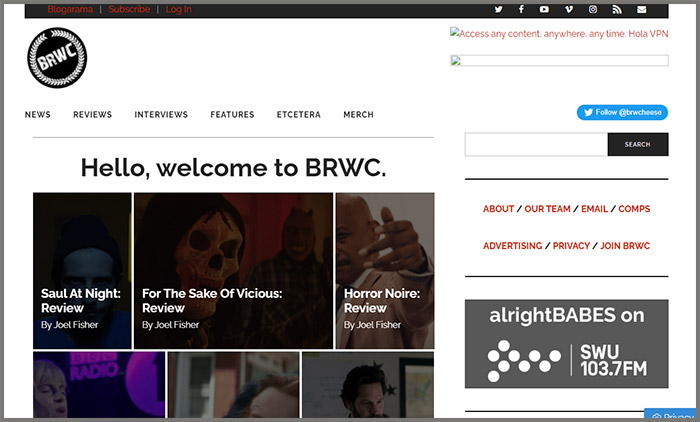The image size is (700, 422).
Task: Open the RSS feed icon
Action: (x=617, y=9)
